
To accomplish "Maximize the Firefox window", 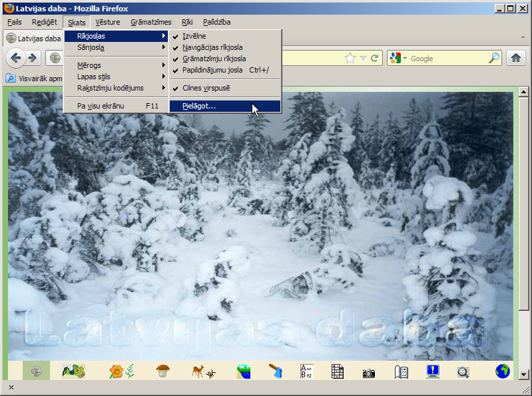I will point(510,9).
